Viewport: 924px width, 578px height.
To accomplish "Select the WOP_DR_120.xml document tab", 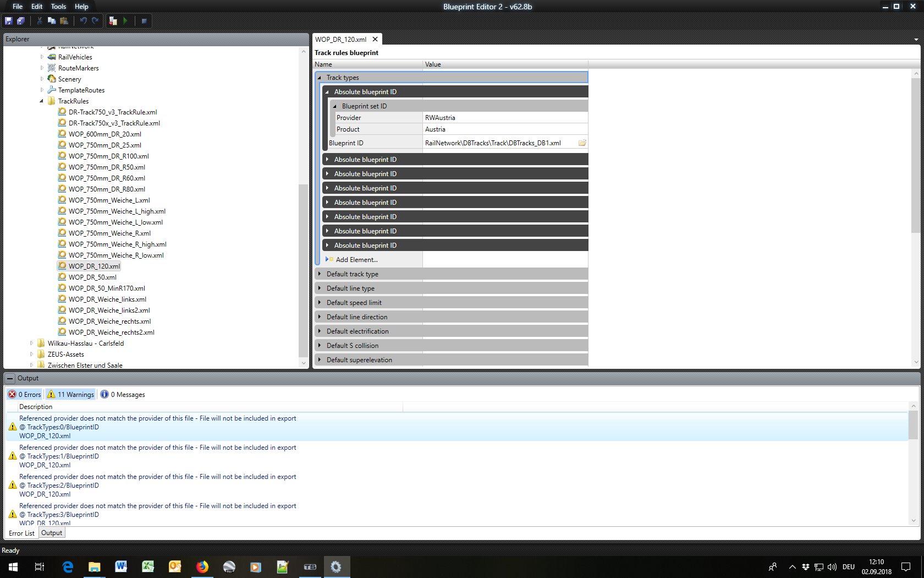I will 340,40.
